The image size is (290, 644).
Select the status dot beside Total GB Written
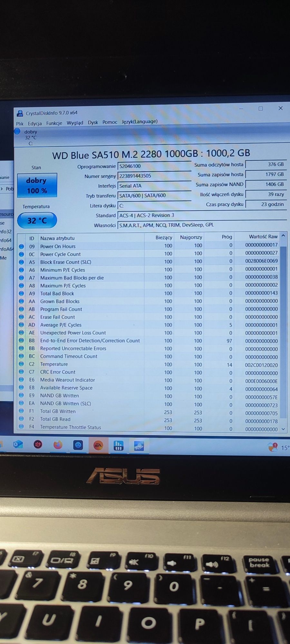tap(21, 411)
